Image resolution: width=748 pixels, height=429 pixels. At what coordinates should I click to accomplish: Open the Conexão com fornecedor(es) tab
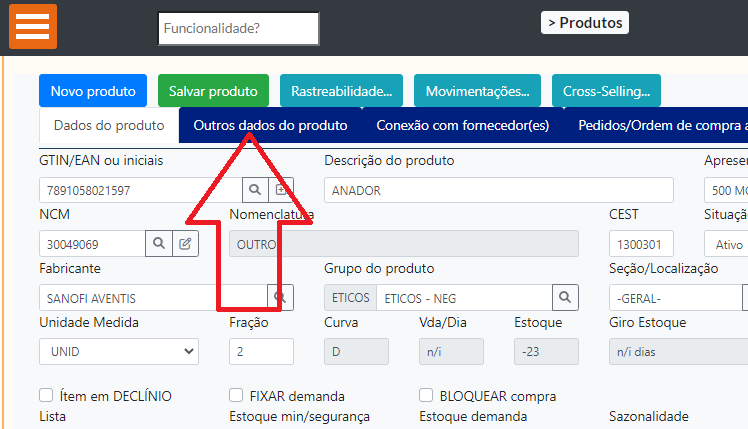click(462, 126)
